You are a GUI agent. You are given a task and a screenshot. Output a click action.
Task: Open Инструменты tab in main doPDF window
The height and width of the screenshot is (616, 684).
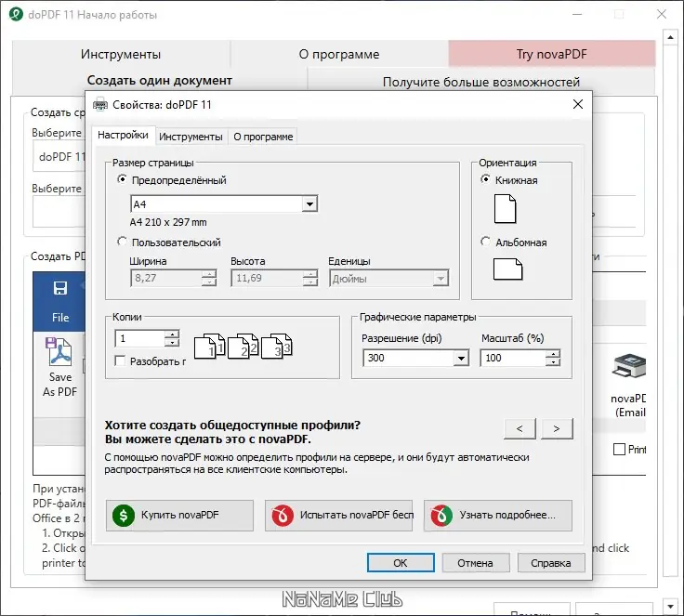point(121,54)
